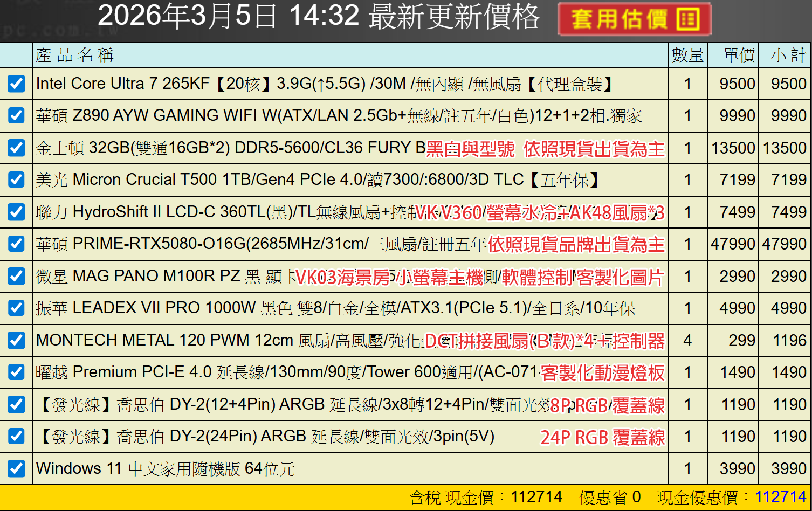Image resolution: width=812 pixels, height=511 pixels.
Task: Click the 數量 column header
Action: (x=687, y=55)
